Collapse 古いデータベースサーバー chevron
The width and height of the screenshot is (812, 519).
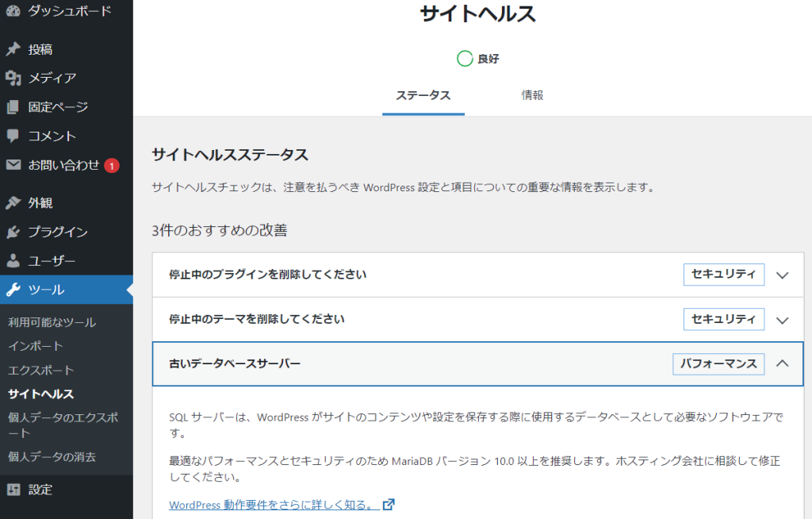(782, 363)
